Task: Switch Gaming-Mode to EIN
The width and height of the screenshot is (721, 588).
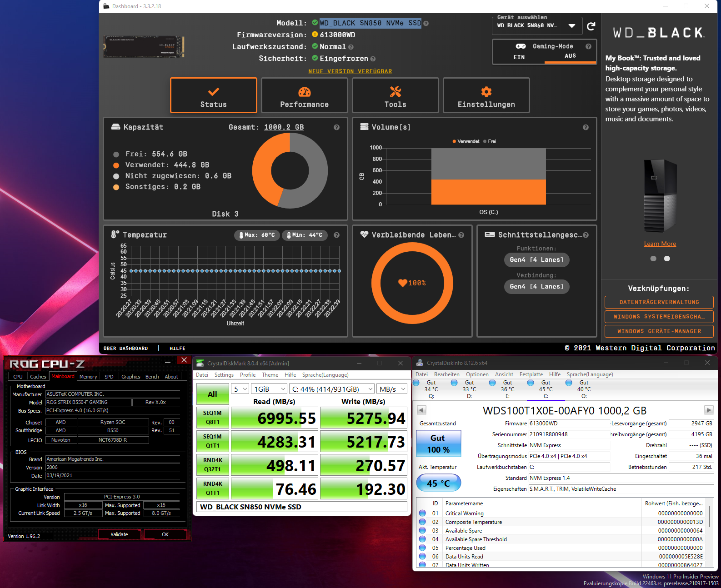Action: click(519, 57)
